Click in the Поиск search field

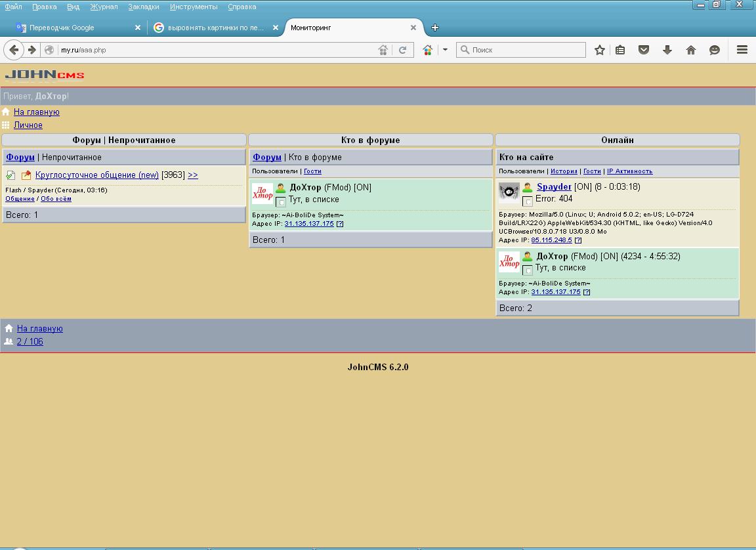click(x=526, y=50)
